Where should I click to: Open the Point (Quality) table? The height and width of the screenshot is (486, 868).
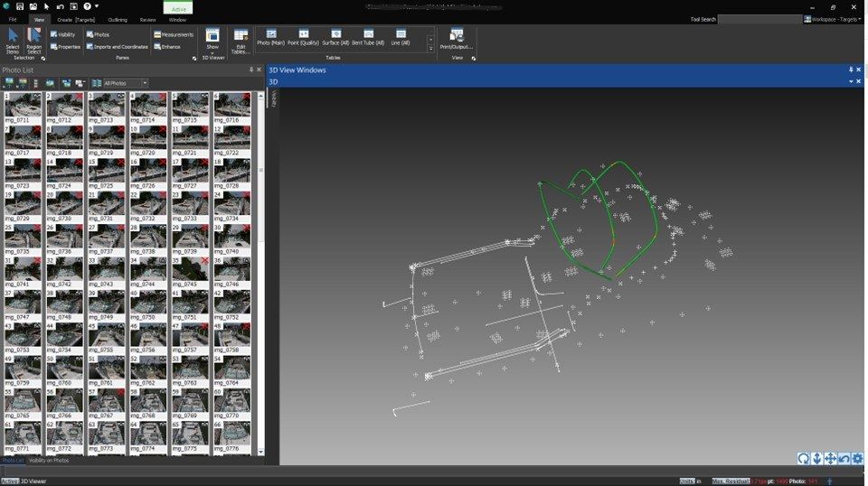(x=304, y=38)
